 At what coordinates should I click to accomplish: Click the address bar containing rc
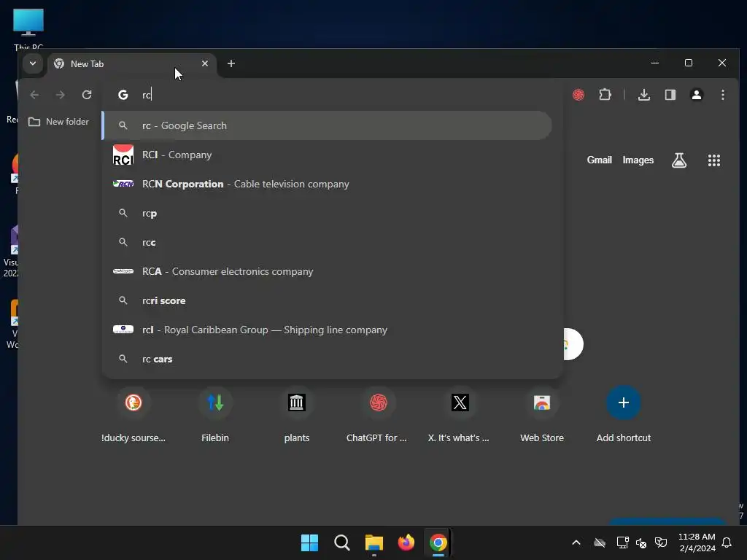[332, 95]
